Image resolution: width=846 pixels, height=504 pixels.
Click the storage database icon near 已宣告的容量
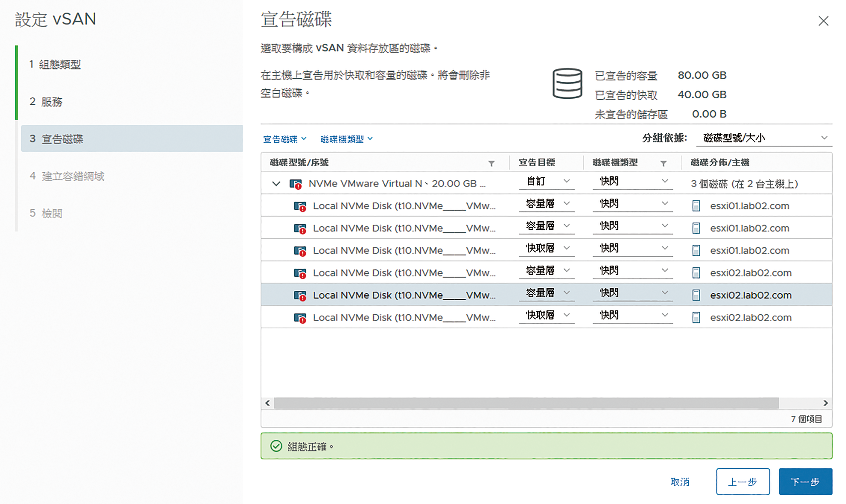point(567,83)
